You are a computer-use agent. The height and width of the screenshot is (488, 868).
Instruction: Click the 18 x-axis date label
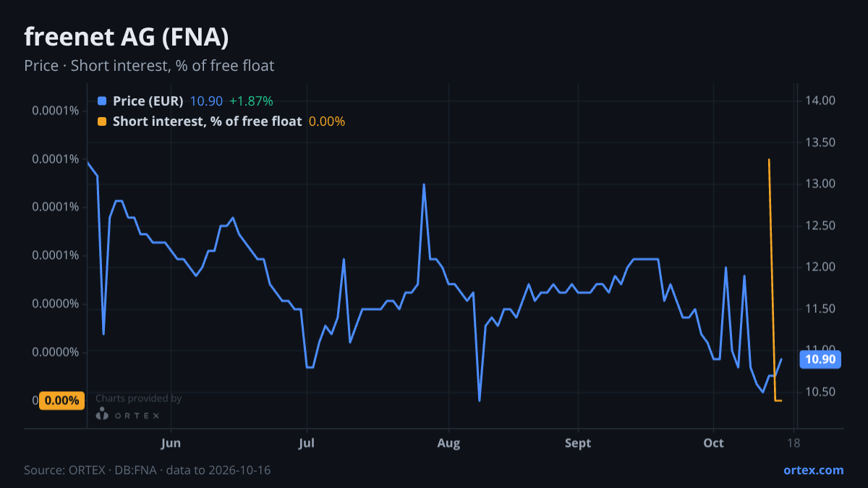[x=793, y=443]
